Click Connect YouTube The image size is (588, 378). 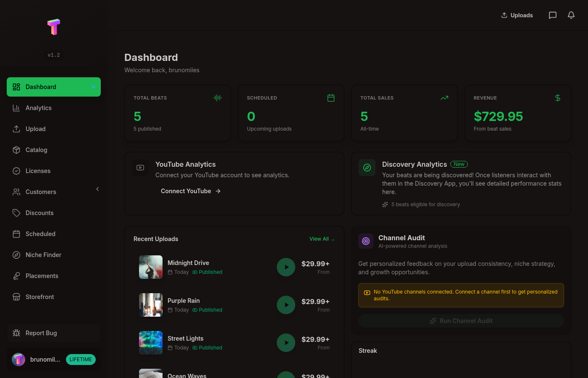tap(186, 191)
